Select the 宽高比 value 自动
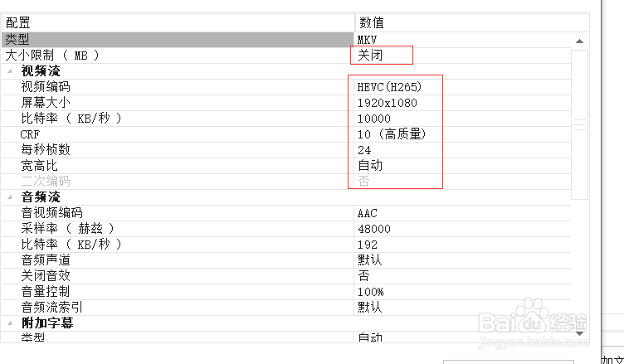Screen dimensions: 624x364 tap(369, 166)
